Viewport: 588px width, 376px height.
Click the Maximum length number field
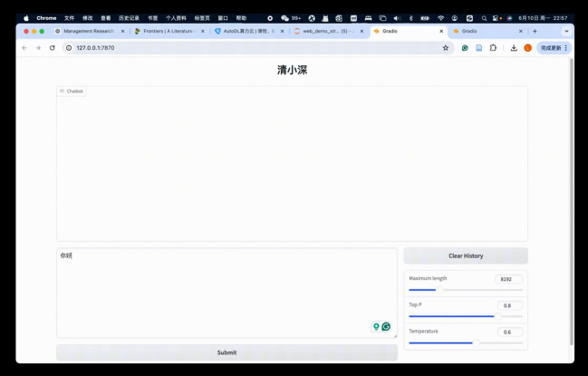[506, 279]
